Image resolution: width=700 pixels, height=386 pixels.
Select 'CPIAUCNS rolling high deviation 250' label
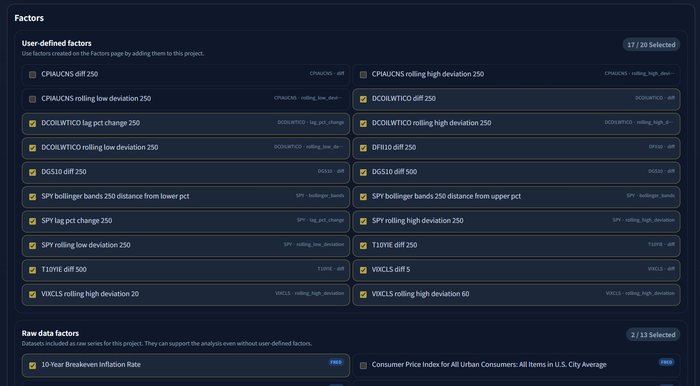pyautogui.click(x=428, y=74)
